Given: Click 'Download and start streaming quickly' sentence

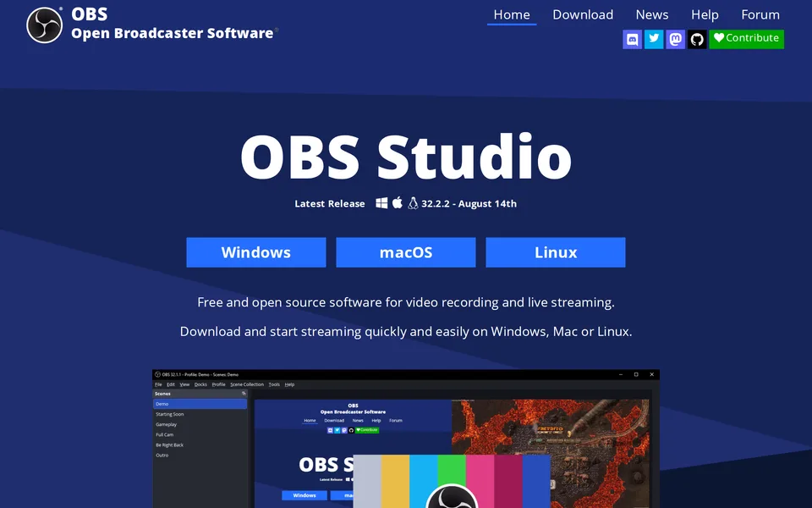Looking at the screenshot, I should point(406,331).
